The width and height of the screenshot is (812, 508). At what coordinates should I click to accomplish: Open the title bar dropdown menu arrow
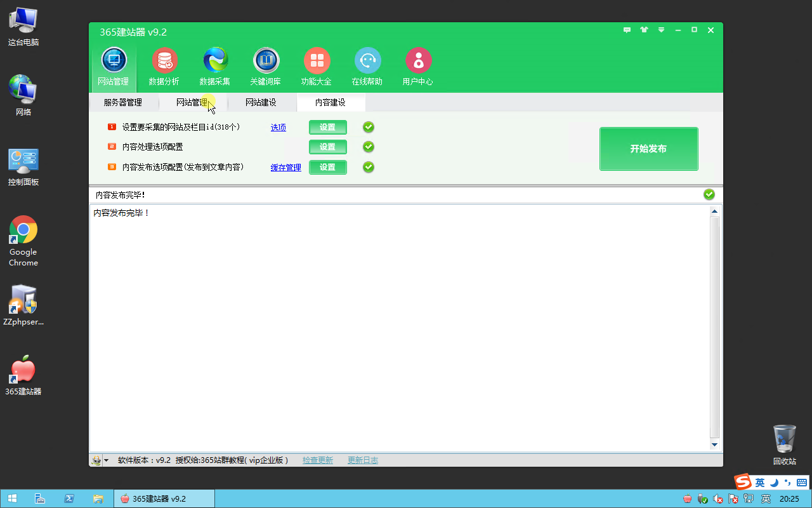pos(661,30)
